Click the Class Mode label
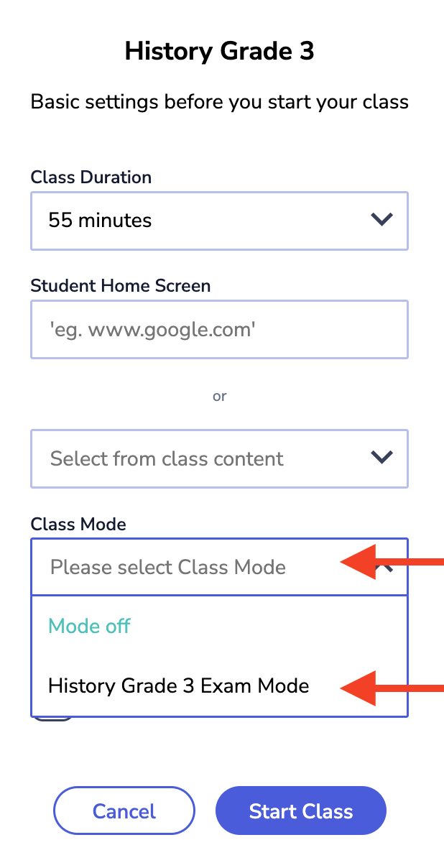The width and height of the screenshot is (444, 868). (78, 524)
